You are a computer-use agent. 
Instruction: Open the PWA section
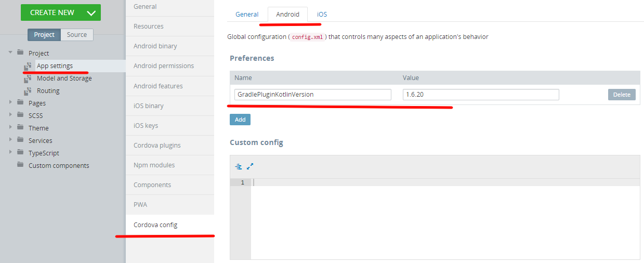(170, 204)
